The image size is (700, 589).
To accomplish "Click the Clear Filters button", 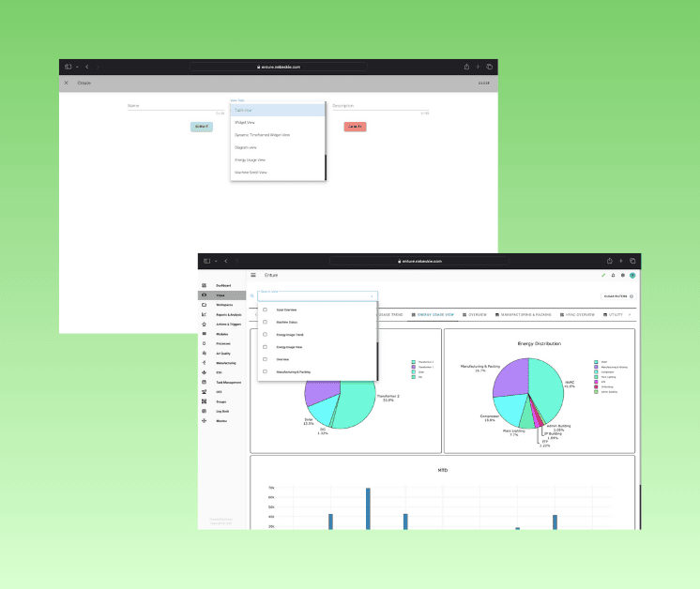I will [x=618, y=296].
